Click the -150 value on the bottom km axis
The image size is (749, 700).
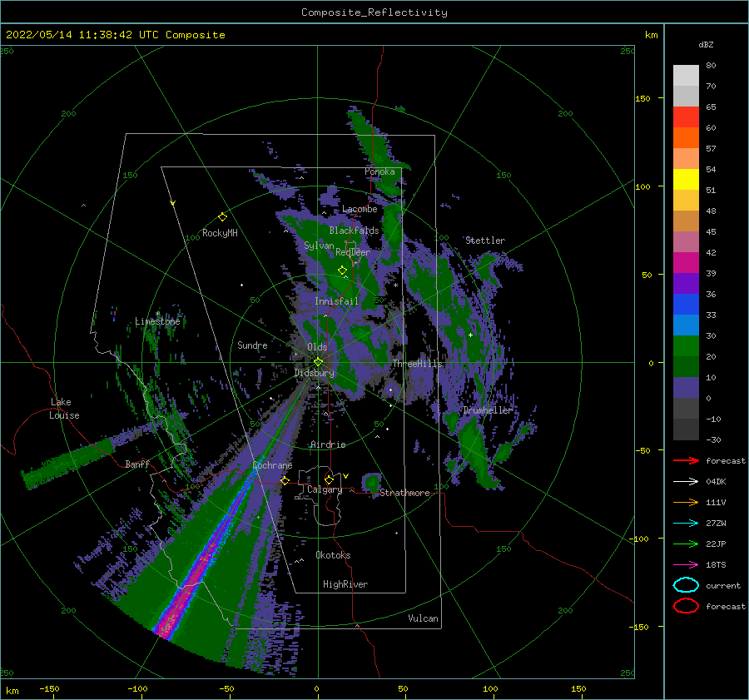[x=49, y=688]
